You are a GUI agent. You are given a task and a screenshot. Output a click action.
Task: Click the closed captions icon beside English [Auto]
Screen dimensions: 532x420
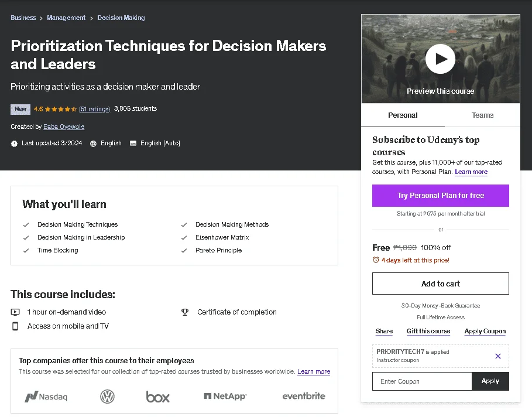click(x=133, y=144)
